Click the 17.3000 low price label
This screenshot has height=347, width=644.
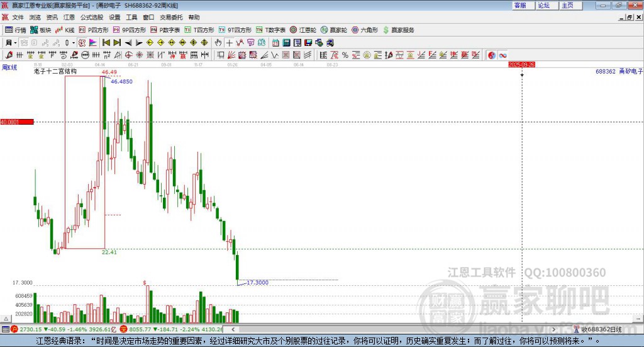[x=257, y=283]
